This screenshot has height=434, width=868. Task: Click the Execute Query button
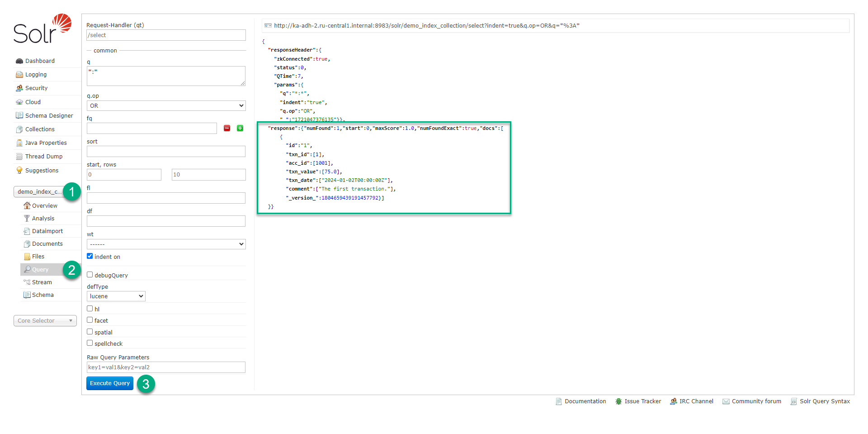coord(110,383)
